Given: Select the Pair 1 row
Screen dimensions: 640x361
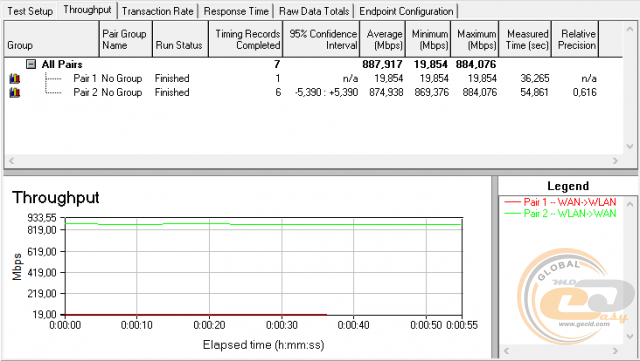Looking at the screenshot, I should (313, 78).
